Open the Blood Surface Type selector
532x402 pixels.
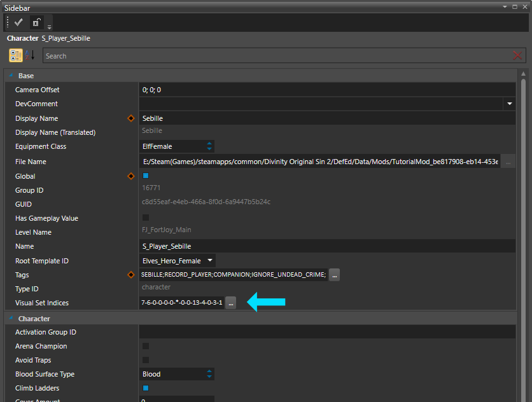pos(176,374)
